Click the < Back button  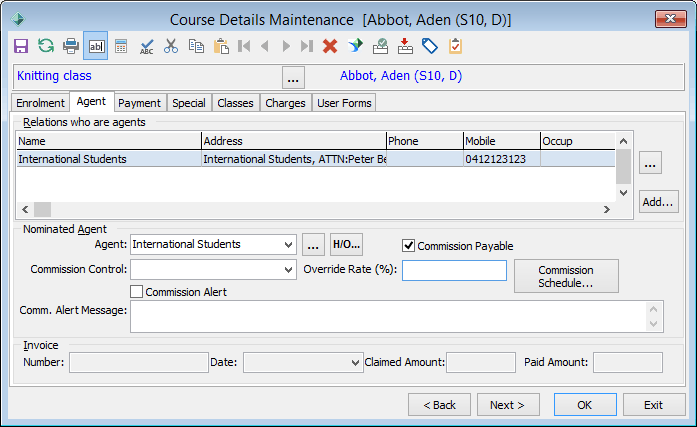pyautogui.click(x=439, y=405)
